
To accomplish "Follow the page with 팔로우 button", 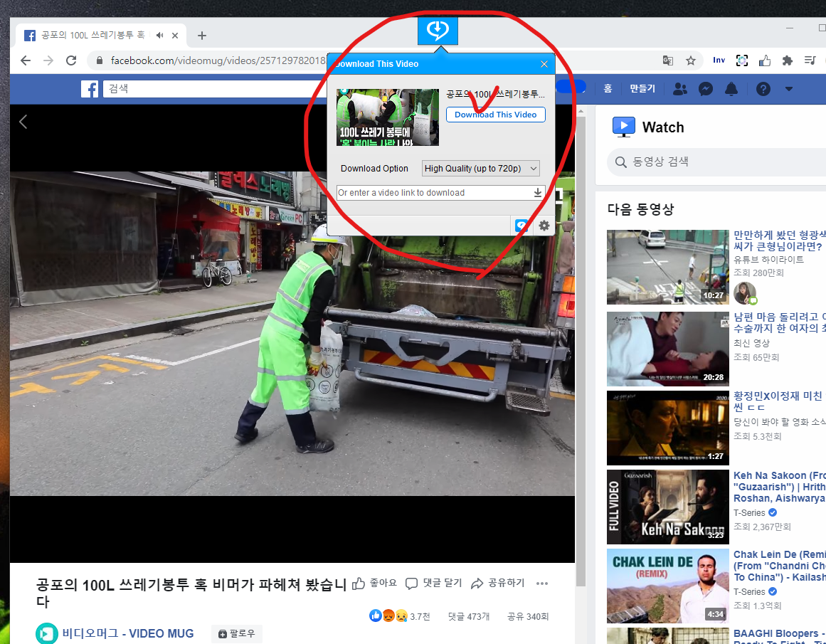I will click(236, 633).
